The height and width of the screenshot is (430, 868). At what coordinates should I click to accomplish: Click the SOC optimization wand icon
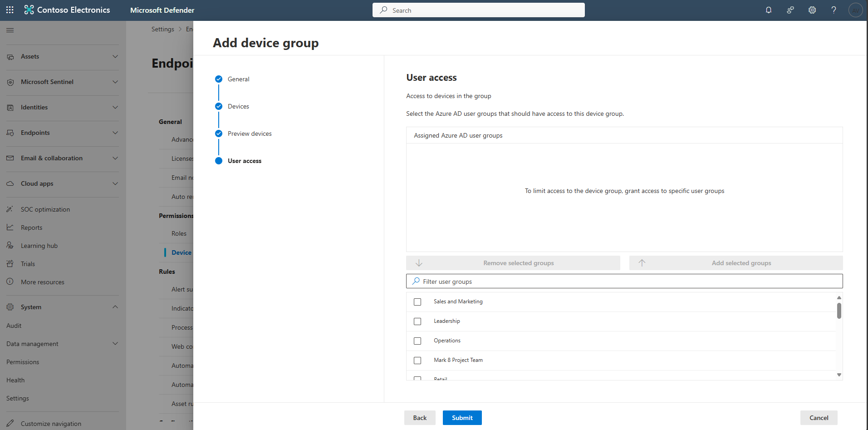tap(10, 209)
